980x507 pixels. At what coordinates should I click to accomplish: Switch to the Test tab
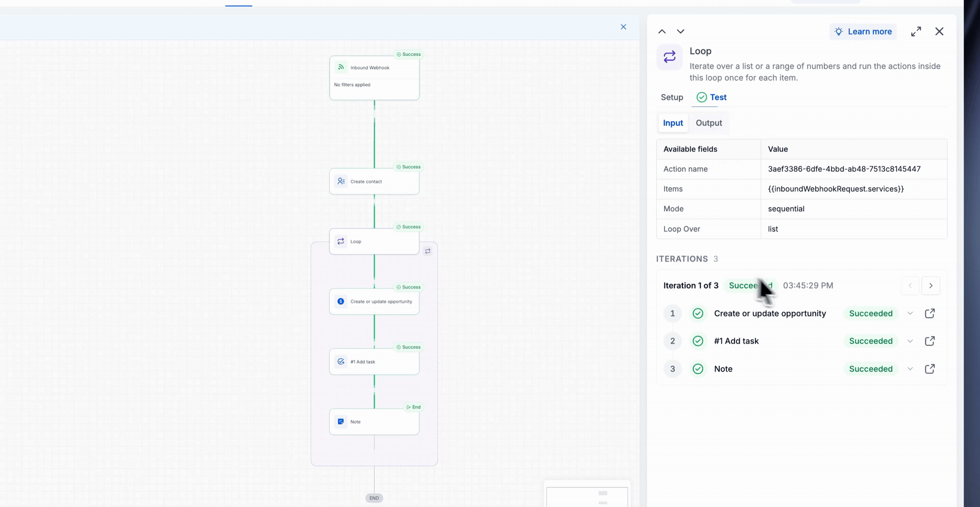pos(712,97)
